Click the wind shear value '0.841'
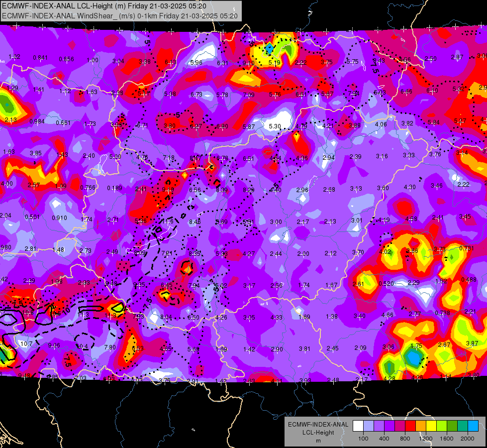The width and height of the screenshot is (487, 448). pyautogui.click(x=40, y=58)
